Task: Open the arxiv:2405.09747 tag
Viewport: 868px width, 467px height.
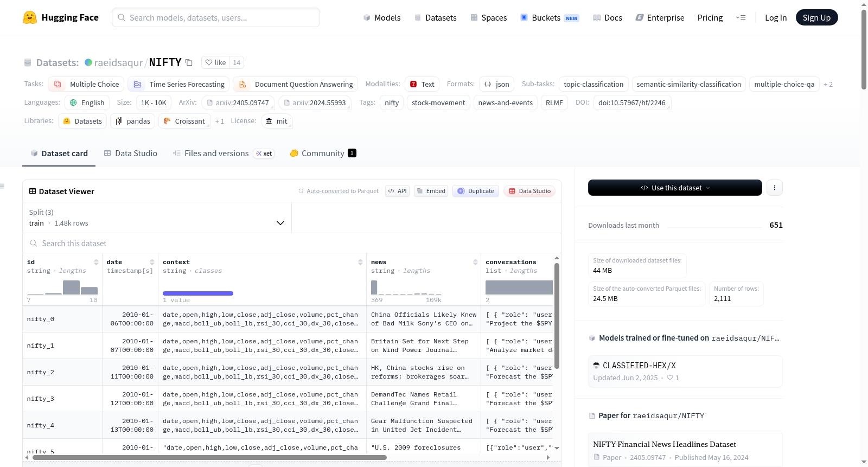Action: tap(238, 103)
